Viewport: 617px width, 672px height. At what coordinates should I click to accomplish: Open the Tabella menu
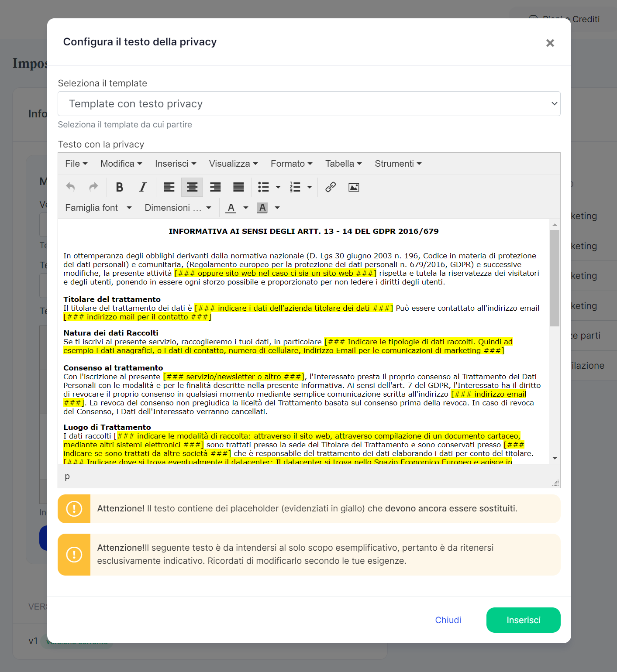343,163
